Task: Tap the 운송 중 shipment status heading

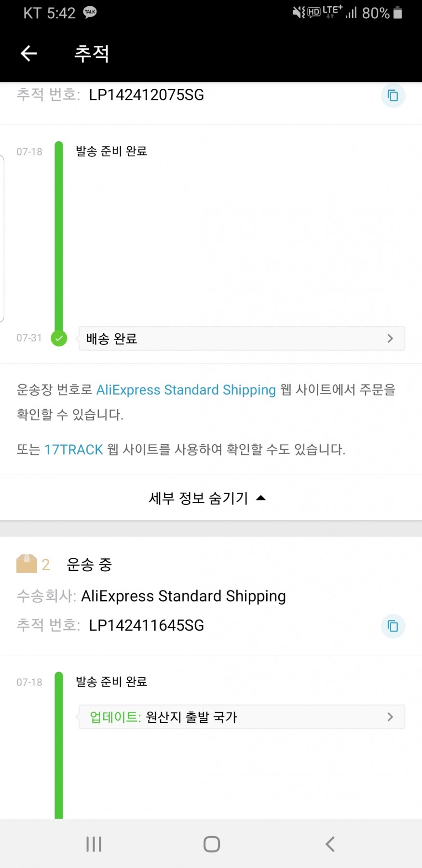Action: pyautogui.click(x=89, y=564)
